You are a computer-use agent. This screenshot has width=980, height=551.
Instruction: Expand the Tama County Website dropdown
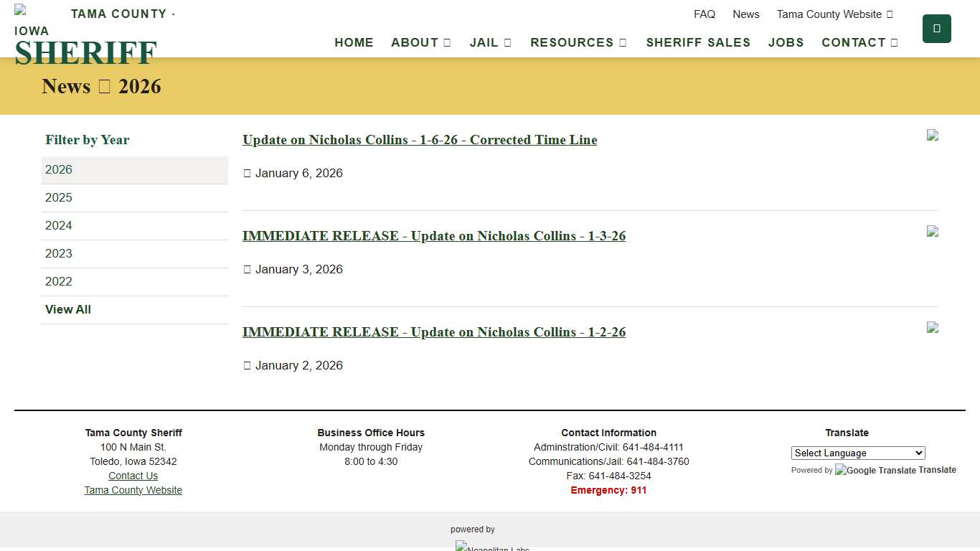coord(834,14)
